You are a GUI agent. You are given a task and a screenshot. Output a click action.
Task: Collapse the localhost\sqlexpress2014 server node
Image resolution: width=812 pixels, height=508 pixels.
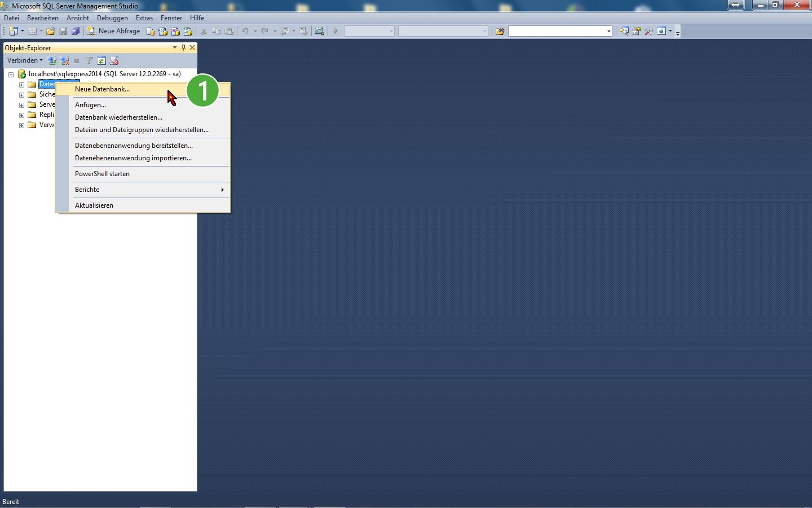click(x=11, y=75)
